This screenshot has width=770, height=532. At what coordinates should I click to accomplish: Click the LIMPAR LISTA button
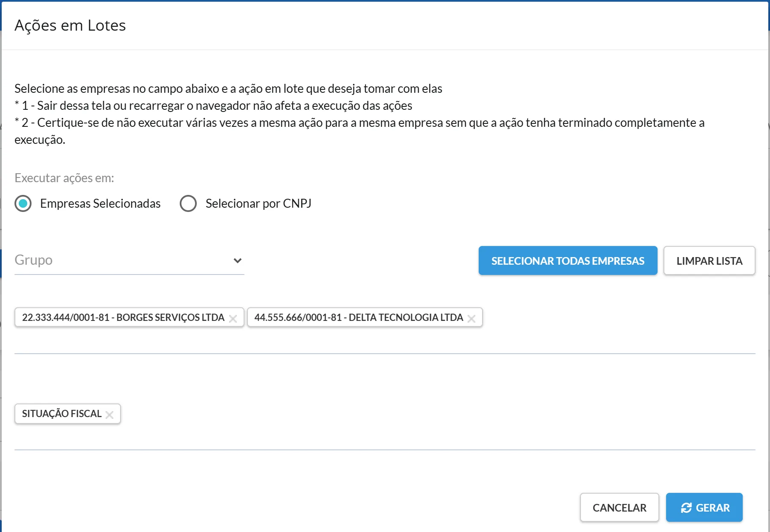(710, 260)
